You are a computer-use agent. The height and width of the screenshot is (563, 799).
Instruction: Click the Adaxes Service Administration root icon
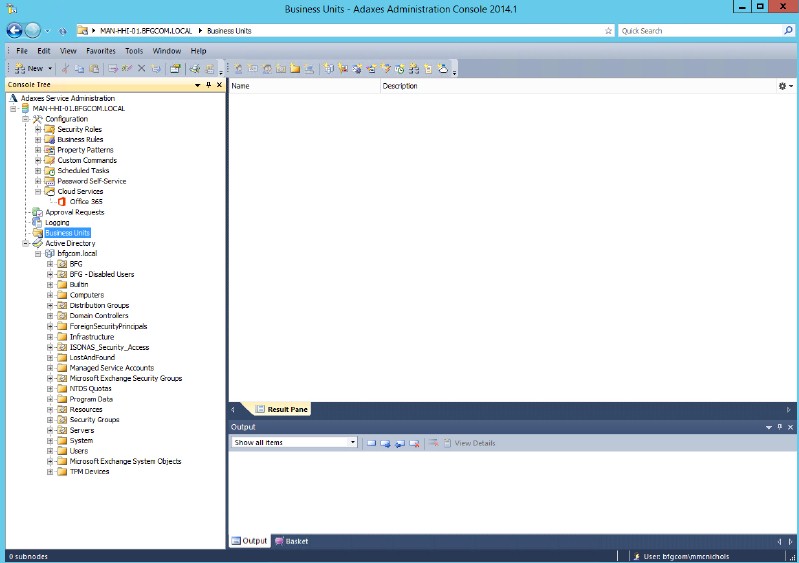click(13, 98)
